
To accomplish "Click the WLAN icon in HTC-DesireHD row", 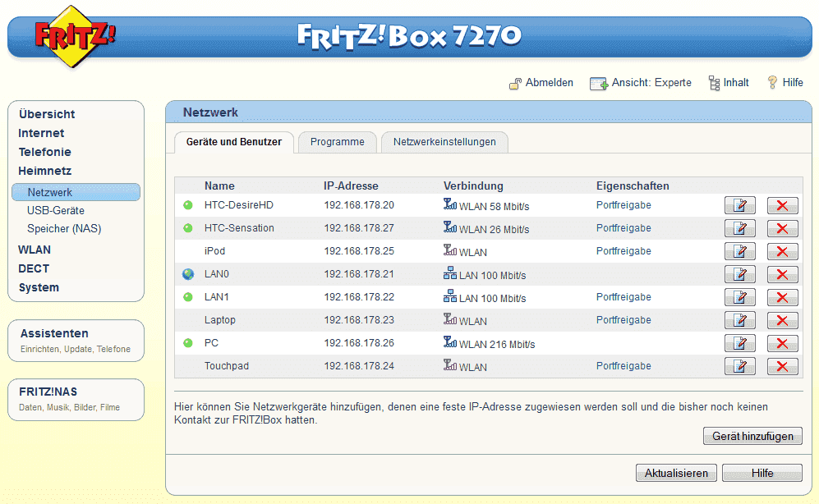I will (449, 204).
